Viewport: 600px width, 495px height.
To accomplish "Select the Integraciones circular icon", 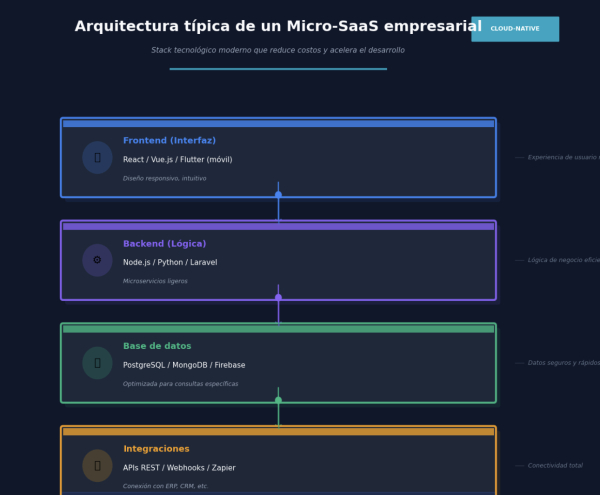I will coord(97,465).
